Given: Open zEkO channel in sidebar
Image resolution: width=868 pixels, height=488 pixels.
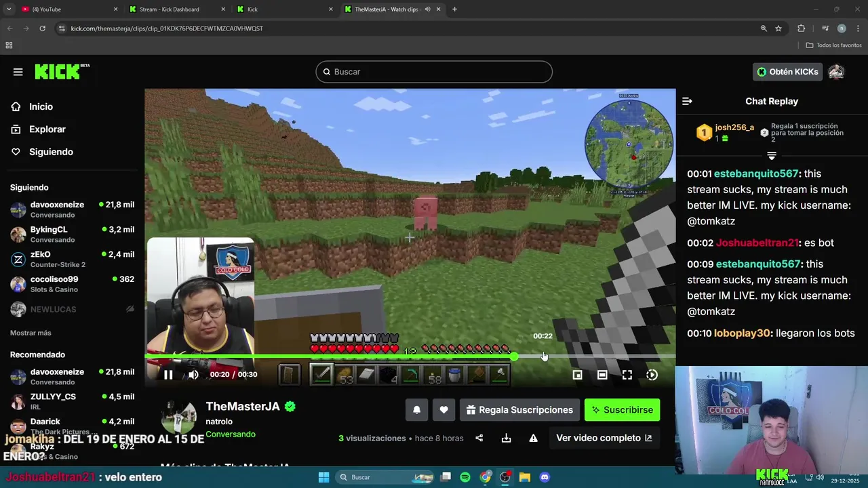Looking at the screenshot, I should pos(72,259).
